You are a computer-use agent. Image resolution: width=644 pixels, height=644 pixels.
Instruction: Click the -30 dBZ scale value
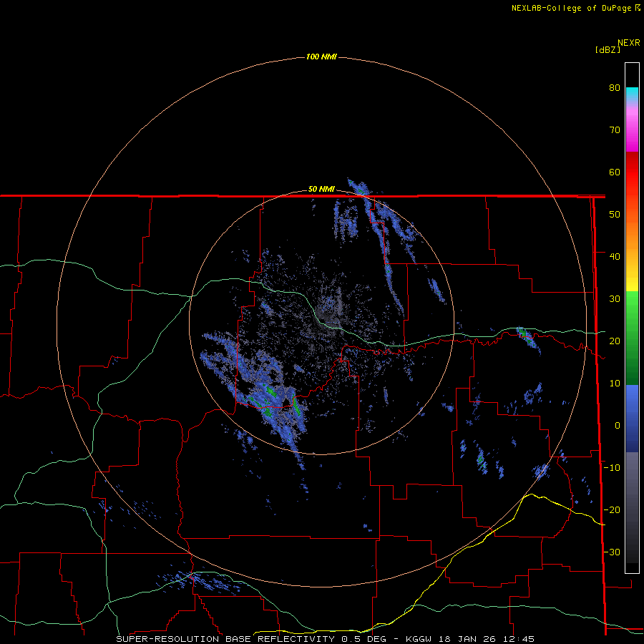coord(612,552)
